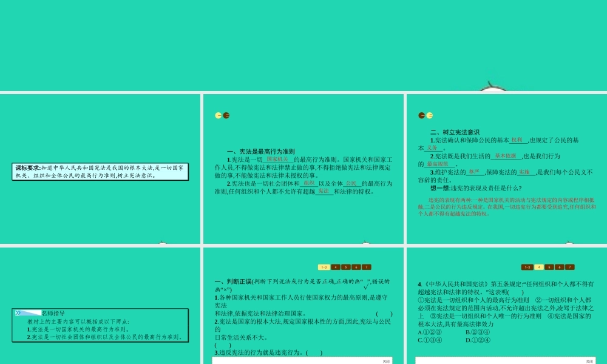
Task: Click the 想一想 question line
Action: [476, 188]
